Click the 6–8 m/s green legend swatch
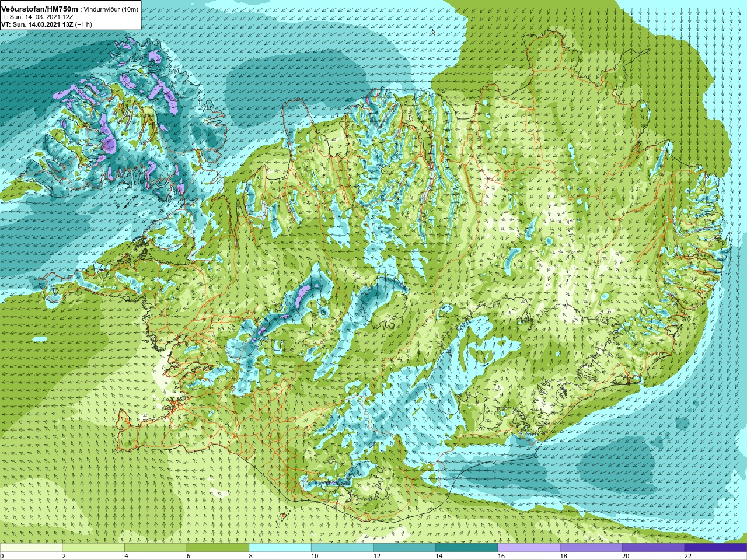This screenshot has width=747, height=560. [218, 548]
